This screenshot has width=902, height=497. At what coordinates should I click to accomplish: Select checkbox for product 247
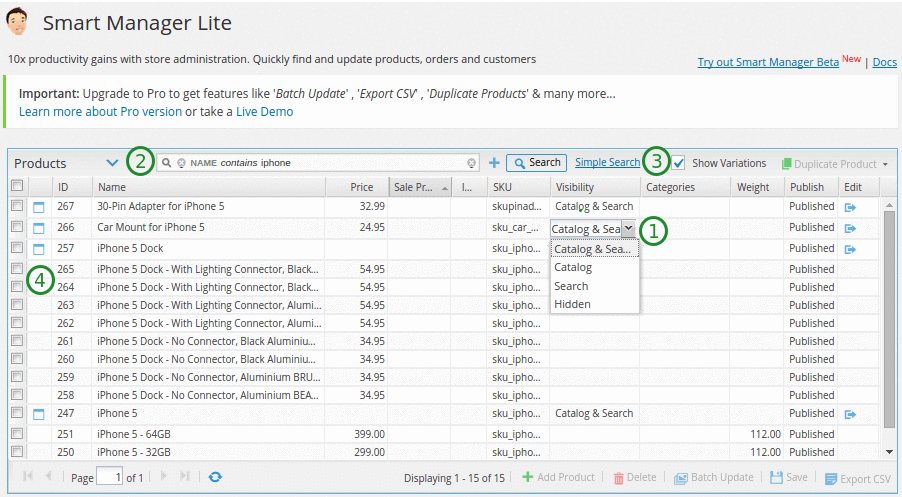point(17,412)
